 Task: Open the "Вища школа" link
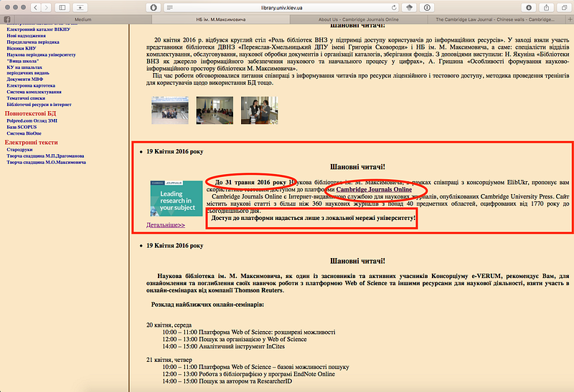(x=23, y=61)
